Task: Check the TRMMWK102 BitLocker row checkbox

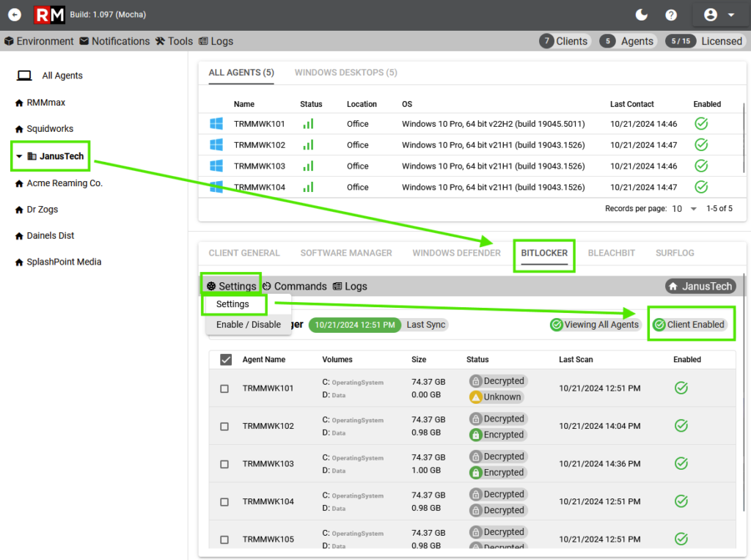Action: (224, 427)
